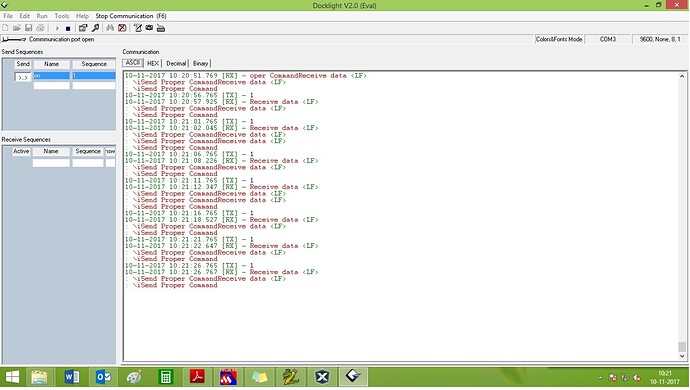Click the scroll-up arrow of communication window
Image resolution: width=690 pixels, height=390 pixels.
pyautogui.click(x=682, y=76)
